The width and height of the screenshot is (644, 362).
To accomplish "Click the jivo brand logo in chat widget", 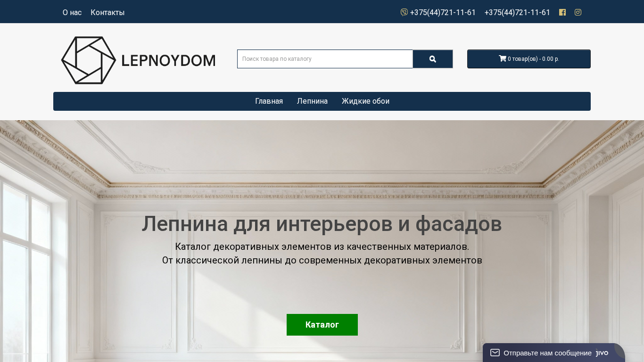I will tap(602, 353).
